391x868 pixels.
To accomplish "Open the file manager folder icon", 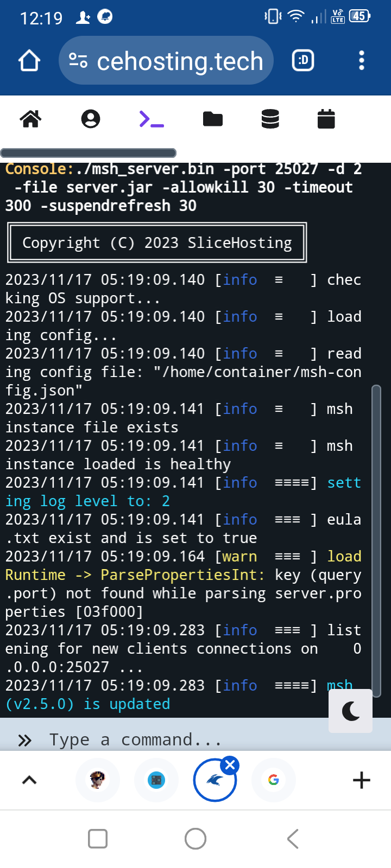I will [x=212, y=119].
